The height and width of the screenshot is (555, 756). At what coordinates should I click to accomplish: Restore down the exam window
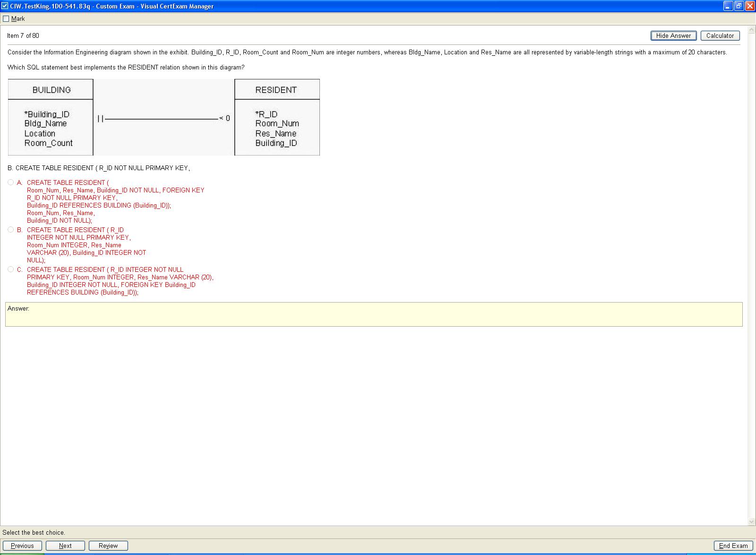[x=739, y=6]
